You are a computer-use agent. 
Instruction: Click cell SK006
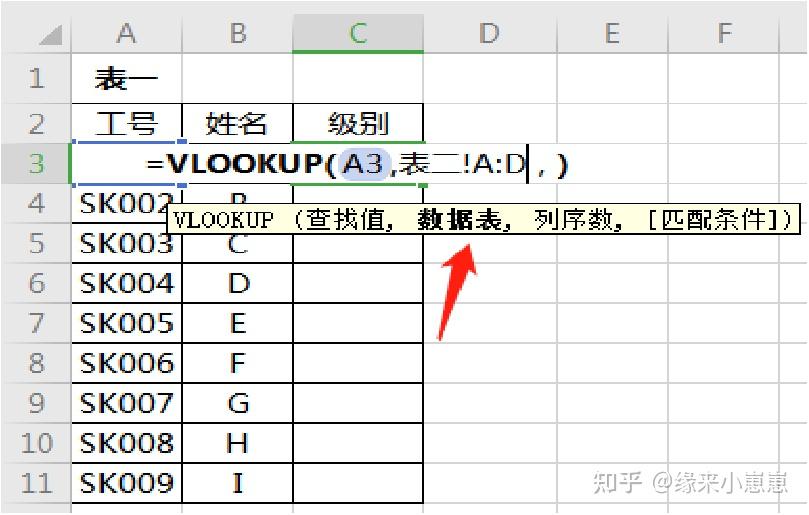126,363
